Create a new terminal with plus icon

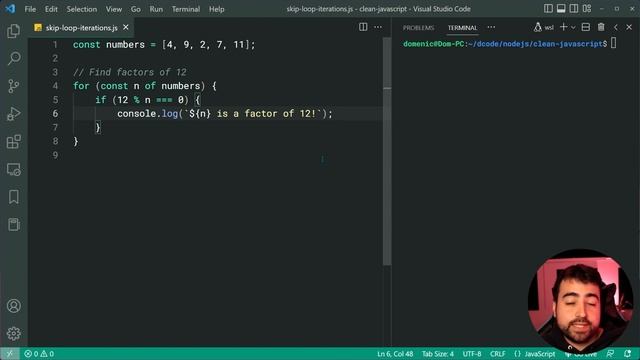[x=564, y=27]
